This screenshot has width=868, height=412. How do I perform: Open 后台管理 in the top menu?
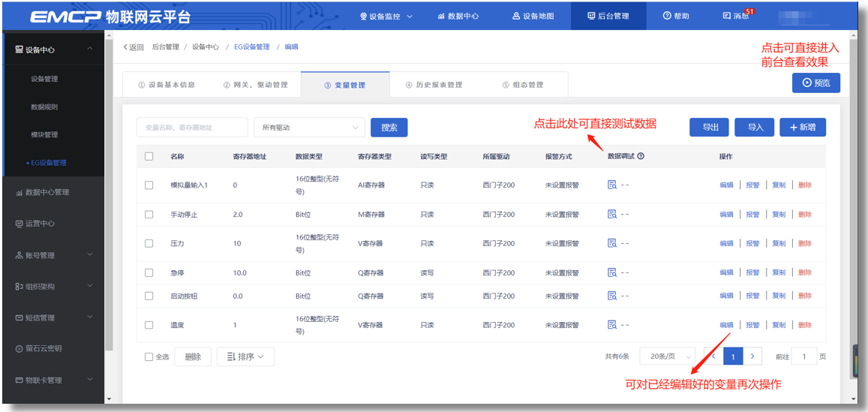point(608,16)
